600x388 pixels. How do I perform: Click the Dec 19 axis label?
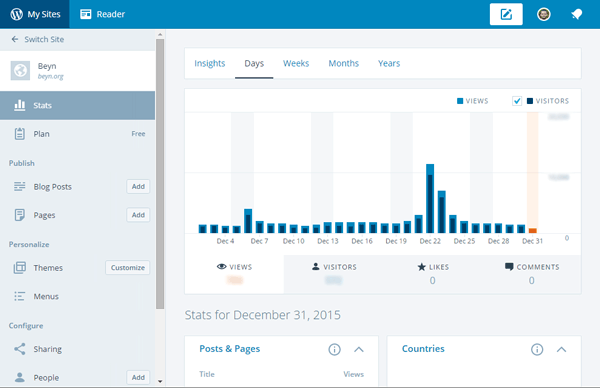(396, 241)
